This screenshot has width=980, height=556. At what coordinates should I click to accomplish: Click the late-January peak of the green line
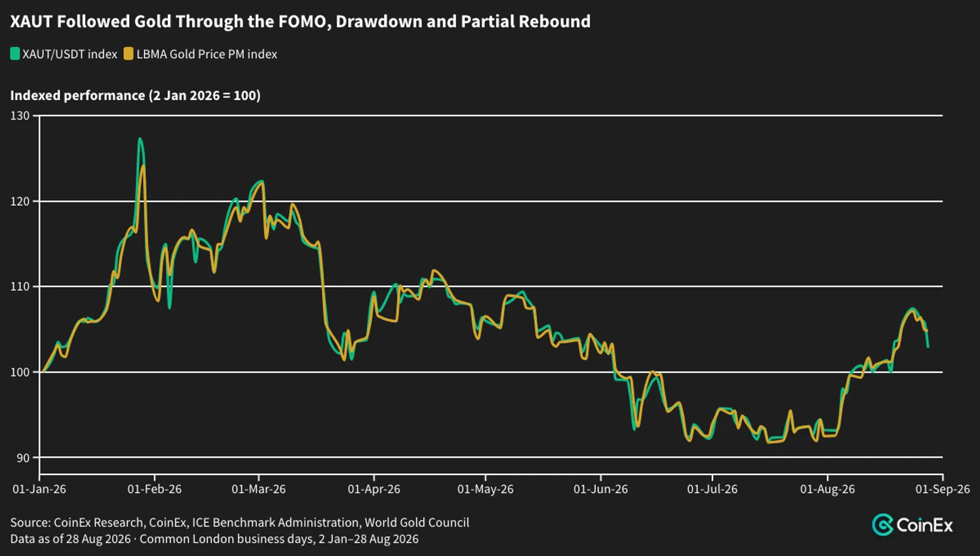tap(140, 139)
